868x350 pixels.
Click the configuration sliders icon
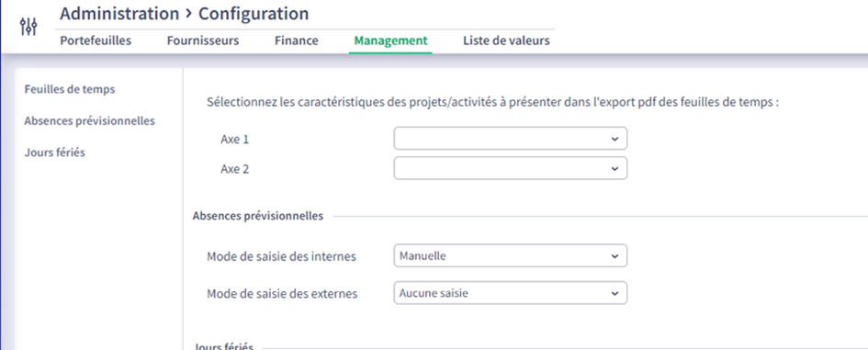(x=28, y=26)
